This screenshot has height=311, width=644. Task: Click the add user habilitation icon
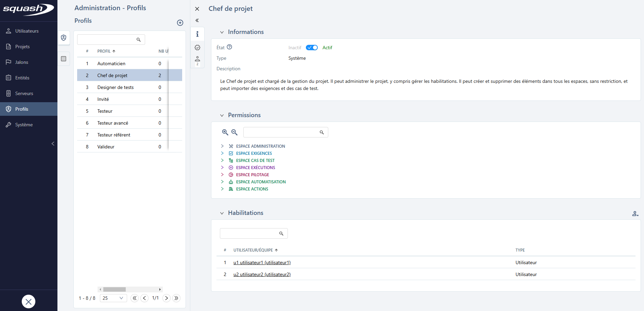[635, 214]
